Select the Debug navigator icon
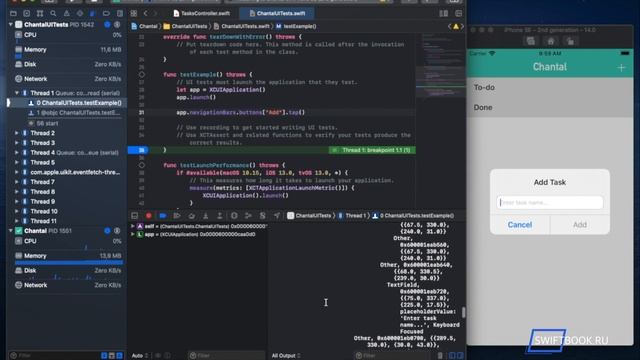The image size is (640, 360). 93,13
